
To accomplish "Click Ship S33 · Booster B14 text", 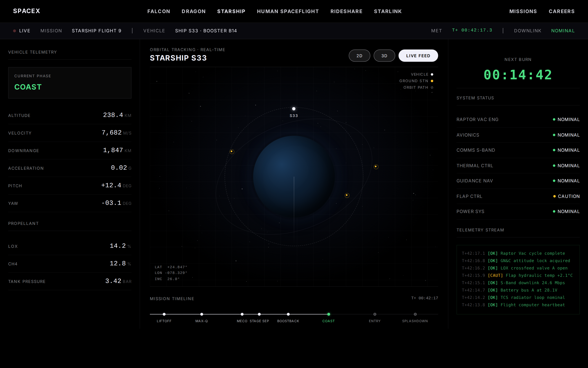I will coord(206,31).
